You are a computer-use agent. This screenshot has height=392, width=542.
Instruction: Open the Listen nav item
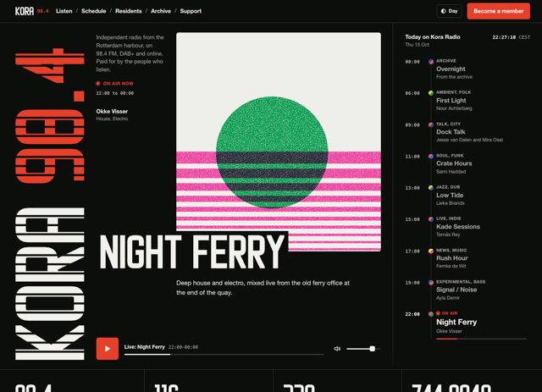[64, 11]
